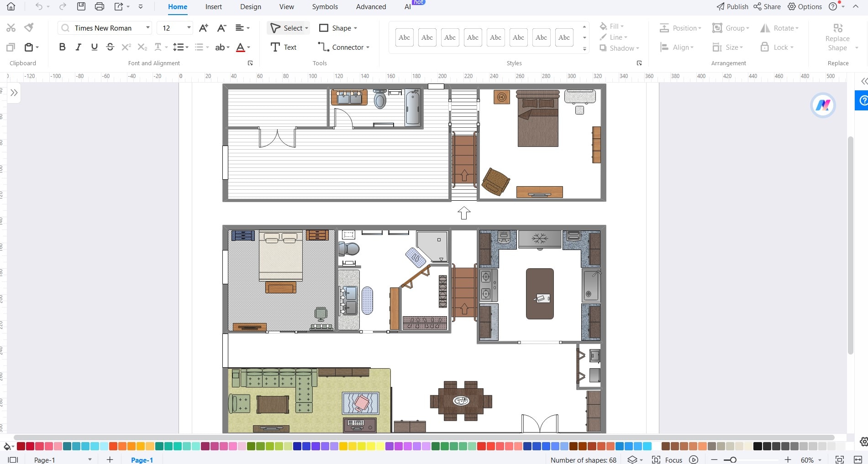868x464 pixels.
Task: Click Fit to width icon
Action: (857, 459)
